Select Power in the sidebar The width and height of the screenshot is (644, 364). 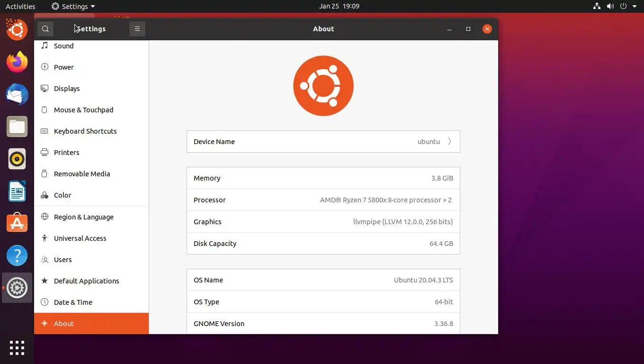[91, 67]
